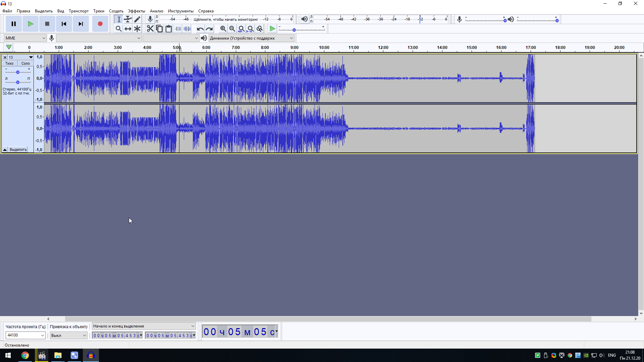
Task: Select the Zoom magnifier tool
Action: tap(119, 29)
